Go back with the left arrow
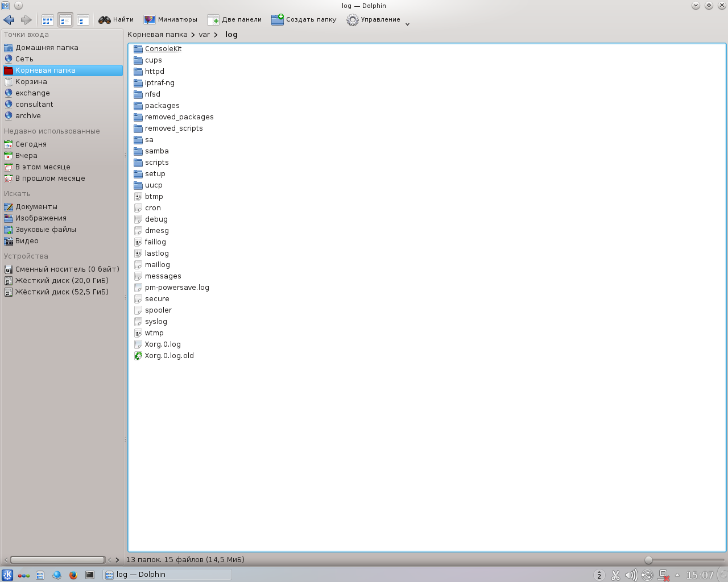This screenshot has height=582, width=728. pyautogui.click(x=9, y=20)
